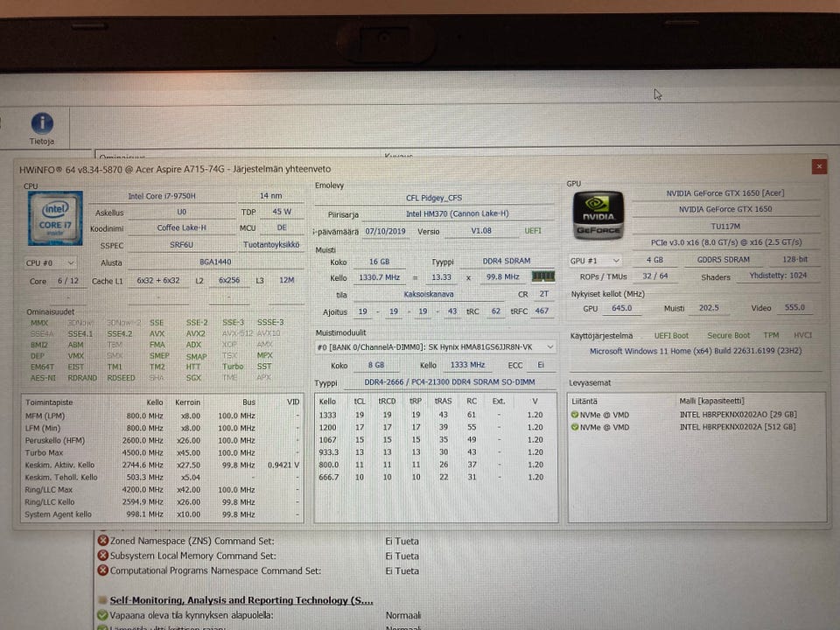This screenshot has height=630, width=840.
Task: Click memory mode Kaksoiskanava
Action: [x=429, y=294]
